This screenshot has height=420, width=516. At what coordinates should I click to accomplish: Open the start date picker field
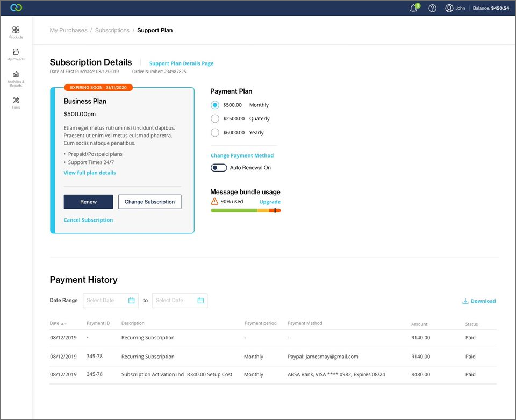pos(111,300)
